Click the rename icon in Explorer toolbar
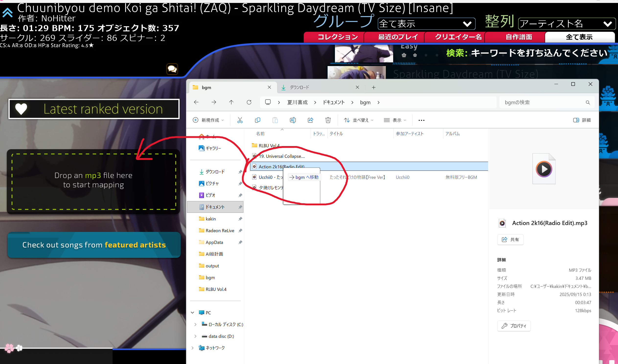The image size is (618, 364). click(293, 120)
